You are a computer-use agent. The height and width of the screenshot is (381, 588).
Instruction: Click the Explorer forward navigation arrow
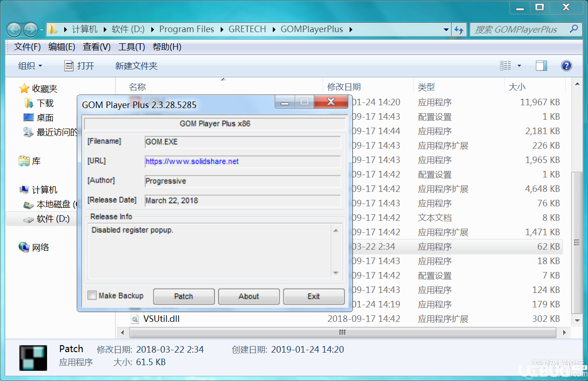click(x=31, y=29)
